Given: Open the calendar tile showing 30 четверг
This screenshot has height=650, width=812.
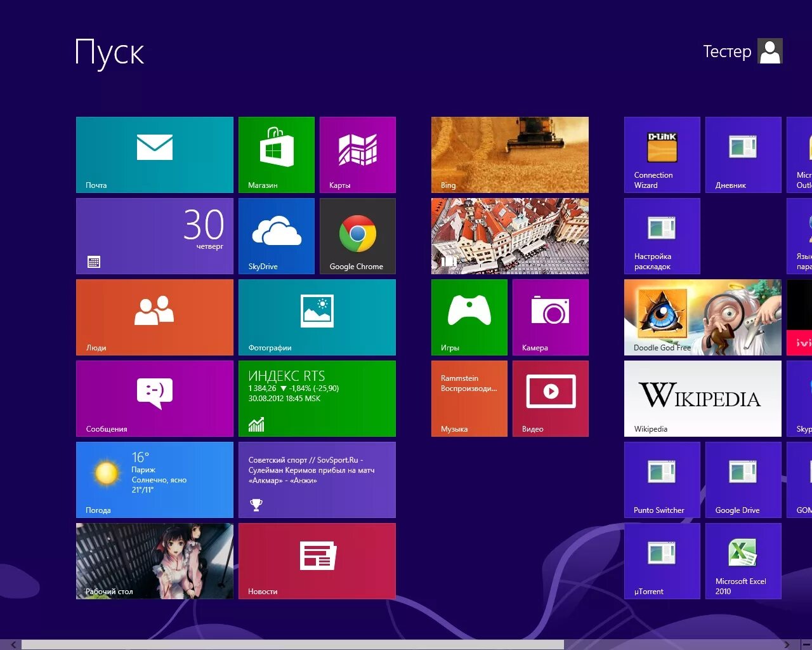Looking at the screenshot, I should coord(155,236).
